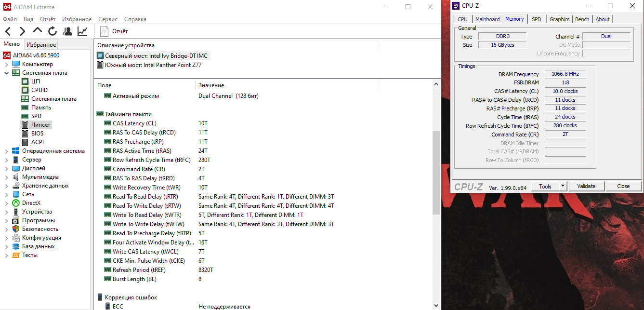Image resolution: width=644 pixels, height=310 pixels.
Task: Open the Graphics tab in CPU-Z
Action: [560, 19]
